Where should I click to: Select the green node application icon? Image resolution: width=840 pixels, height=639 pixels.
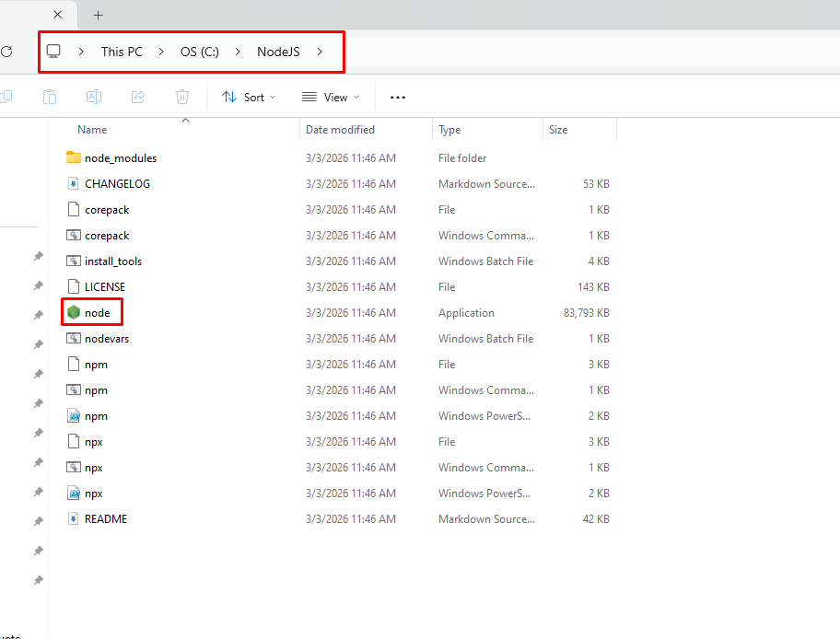[74, 312]
